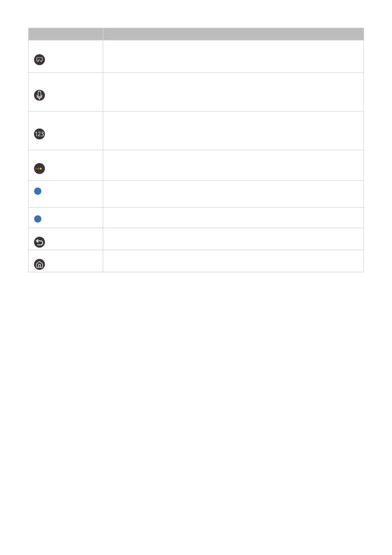Click the blank margin above the table header
Viewport: 392px width, 555px height.
coord(196,14)
